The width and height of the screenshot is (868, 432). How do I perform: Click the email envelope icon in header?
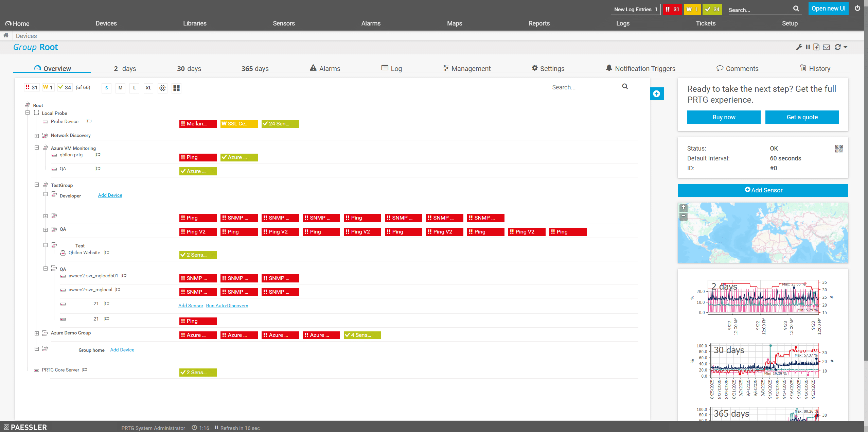point(827,47)
